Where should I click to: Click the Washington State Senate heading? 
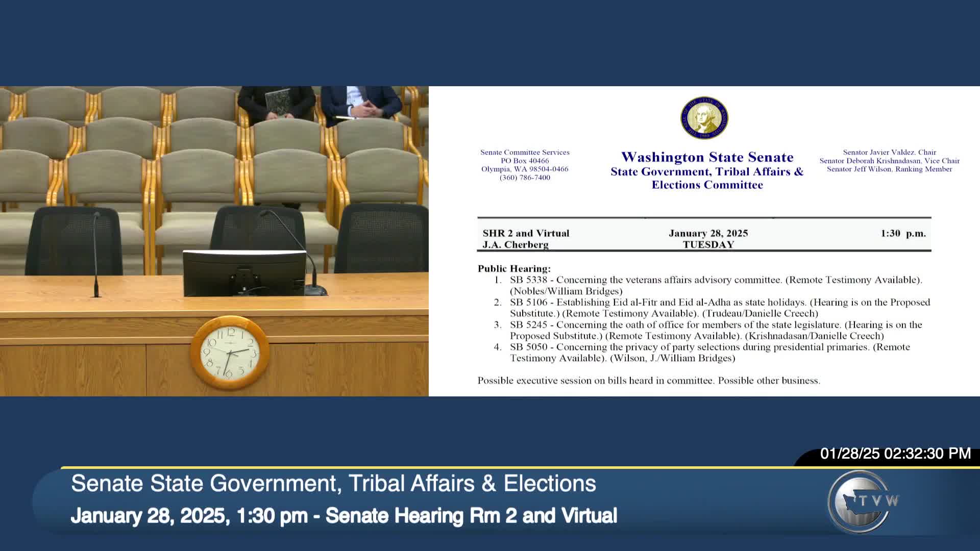[x=707, y=157]
